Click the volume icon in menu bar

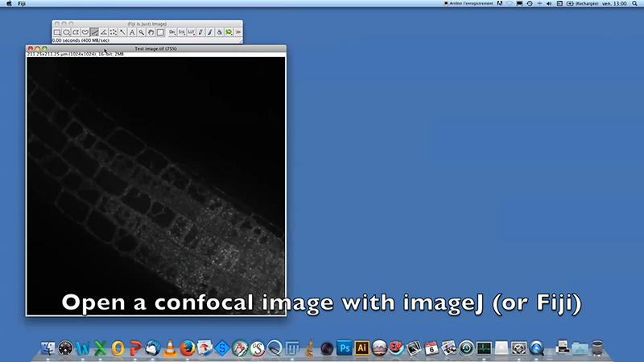point(549,3)
